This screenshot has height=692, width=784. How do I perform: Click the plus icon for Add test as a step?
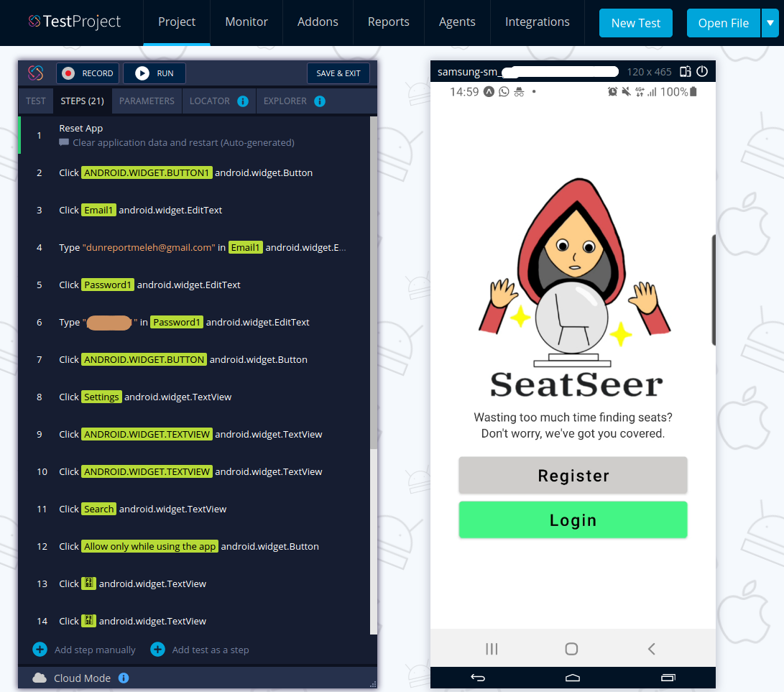click(157, 649)
